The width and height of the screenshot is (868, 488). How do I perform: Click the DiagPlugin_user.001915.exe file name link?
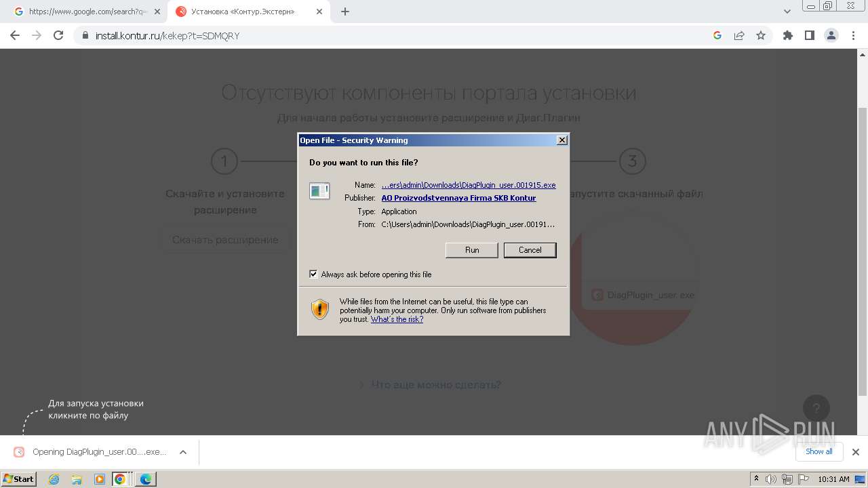[469, 185]
